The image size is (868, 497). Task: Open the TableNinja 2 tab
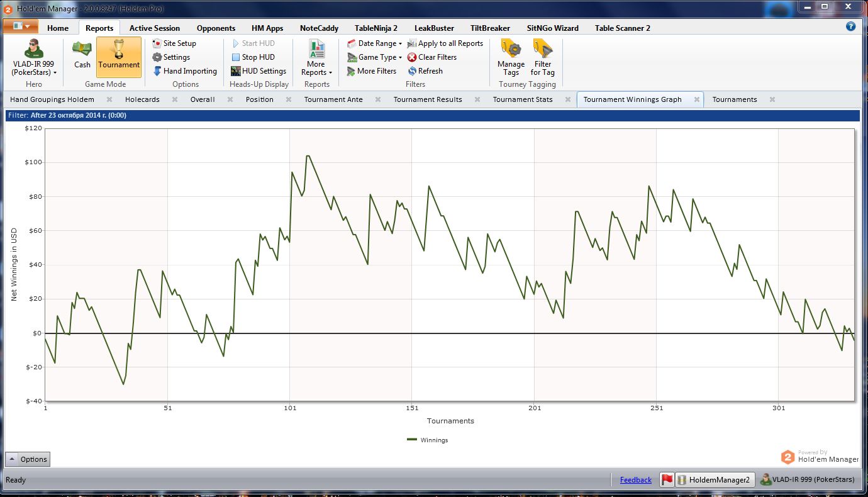coord(376,28)
